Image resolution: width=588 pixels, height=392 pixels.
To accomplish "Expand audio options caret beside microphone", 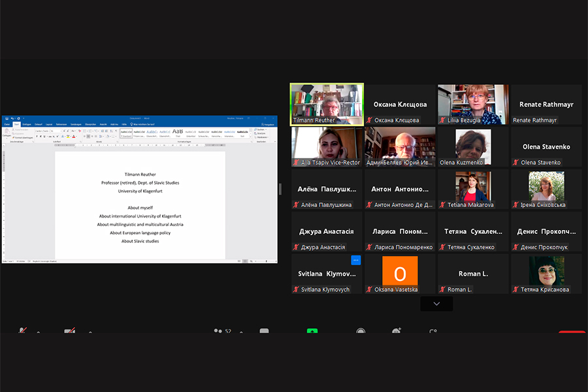I will [x=39, y=332].
